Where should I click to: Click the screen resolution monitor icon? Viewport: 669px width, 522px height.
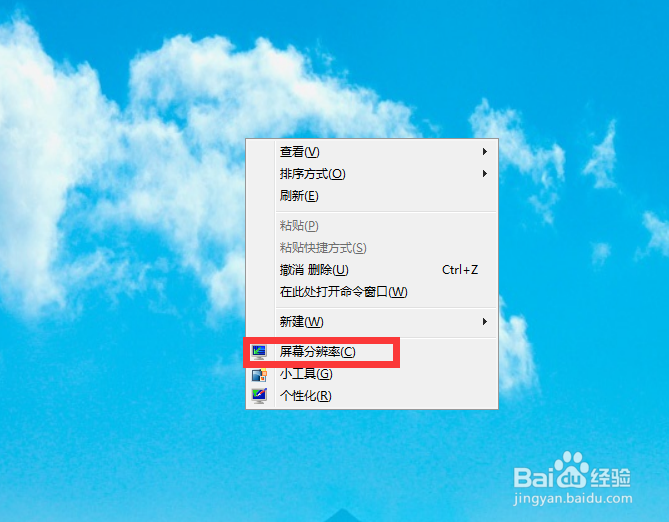tap(259, 352)
